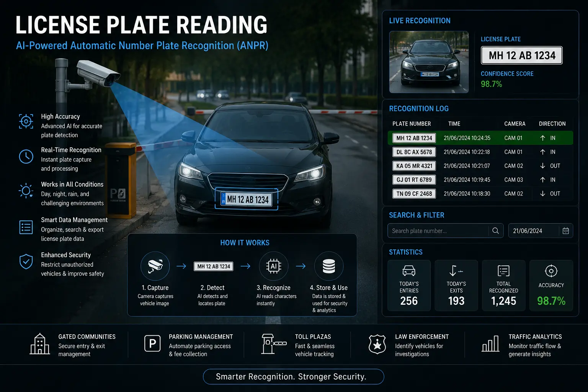
Task: Click the 1,245 total recognized value
Action: click(x=504, y=301)
